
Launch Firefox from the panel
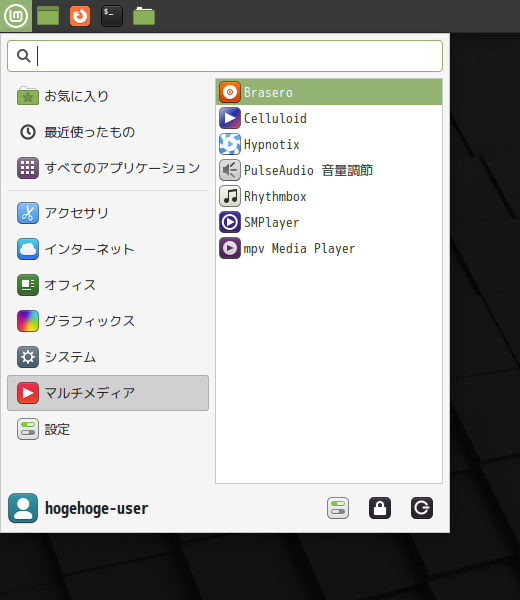point(80,16)
